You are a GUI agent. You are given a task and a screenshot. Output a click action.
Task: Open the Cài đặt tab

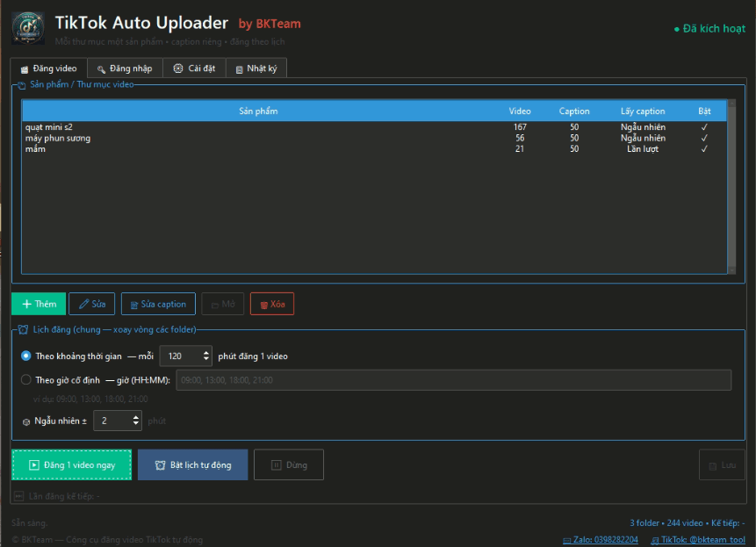[194, 68]
